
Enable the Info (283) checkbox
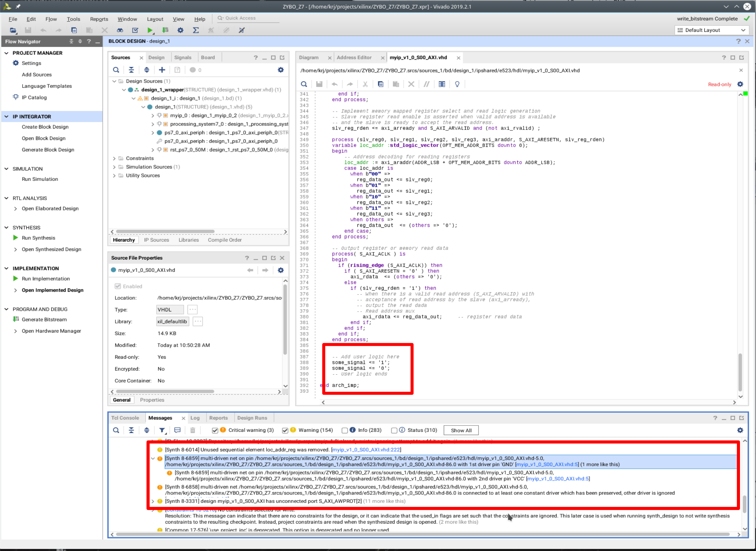pos(345,431)
